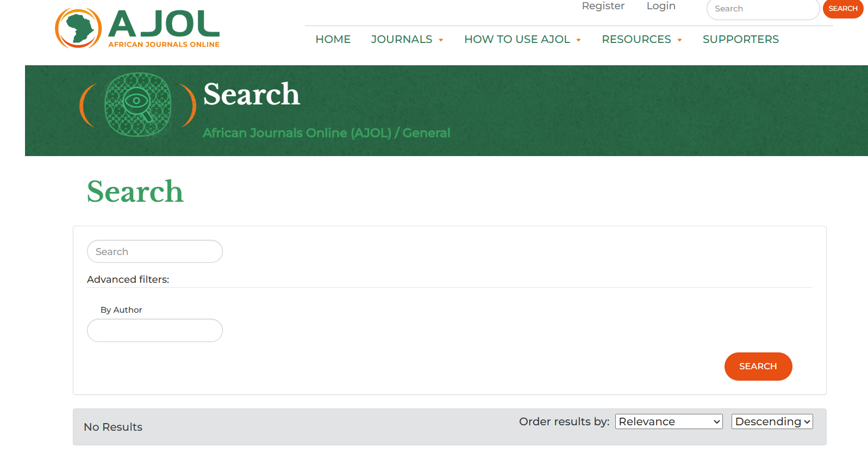The width and height of the screenshot is (868, 453).
Task: Focus the By Author input field
Action: point(155,330)
